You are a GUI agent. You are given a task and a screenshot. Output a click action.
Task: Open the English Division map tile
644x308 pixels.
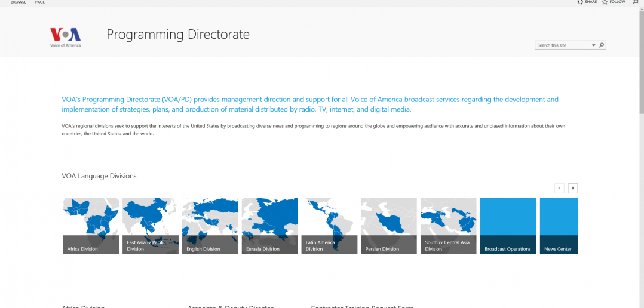[x=210, y=226]
